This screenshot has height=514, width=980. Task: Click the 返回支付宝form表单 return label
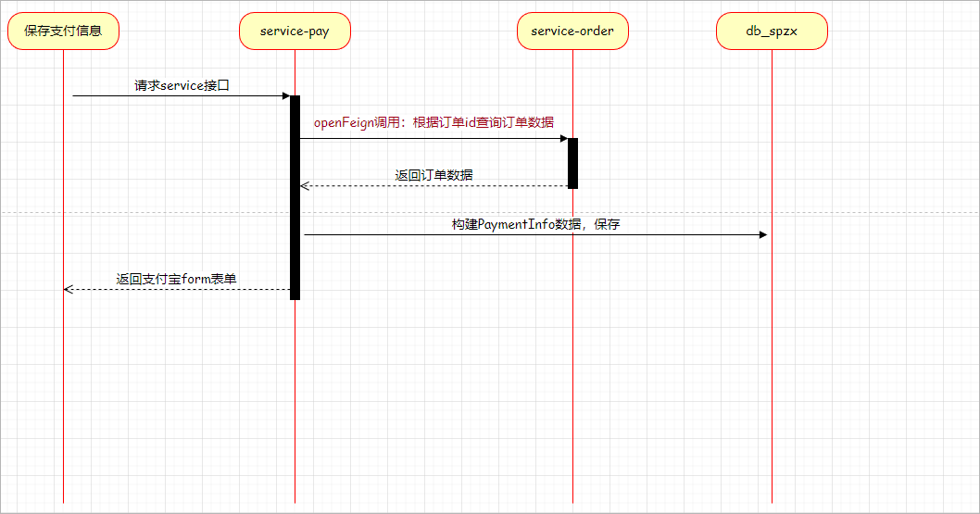(x=176, y=278)
